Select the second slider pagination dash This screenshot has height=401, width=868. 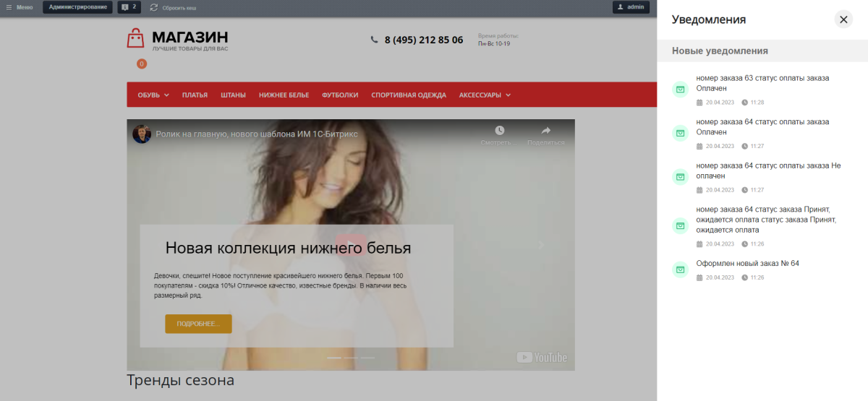click(351, 358)
